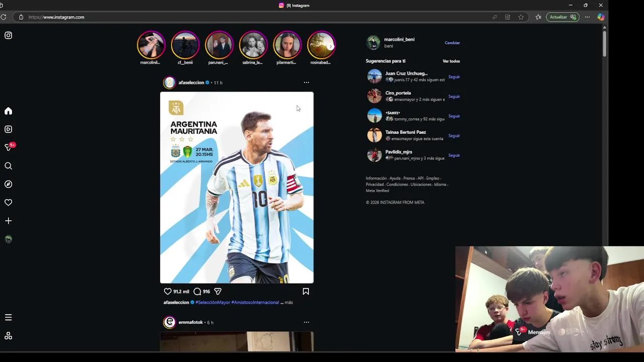This screenshot has height=362, width=644.
Task: Open comments on afaseleccion post
Action: coord(197,291)
